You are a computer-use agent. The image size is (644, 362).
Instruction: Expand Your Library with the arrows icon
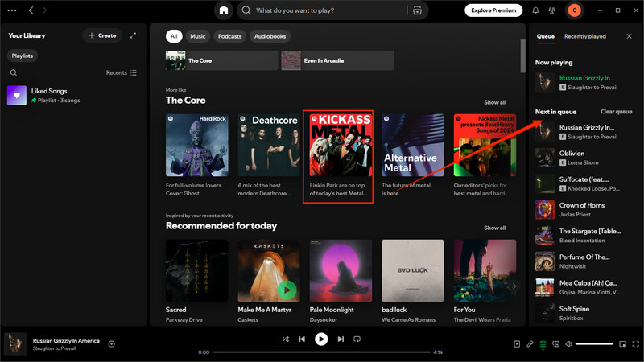[x=133, y=35]
